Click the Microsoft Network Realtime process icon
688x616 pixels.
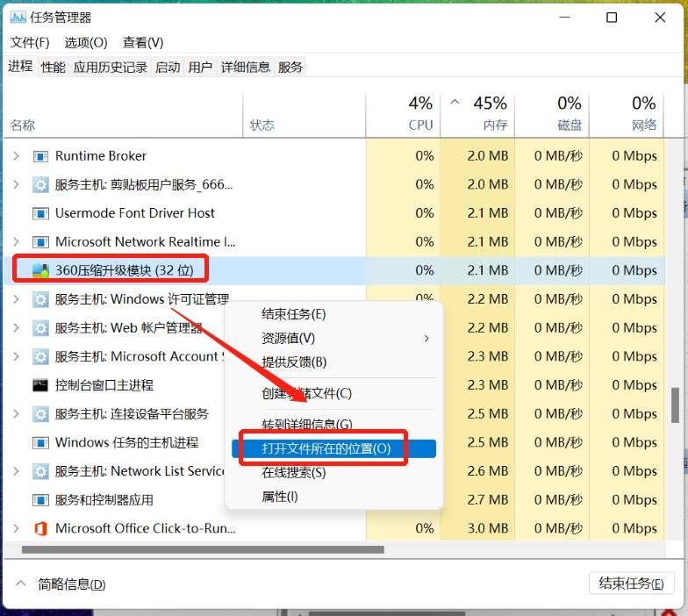[x=40, y=242]
